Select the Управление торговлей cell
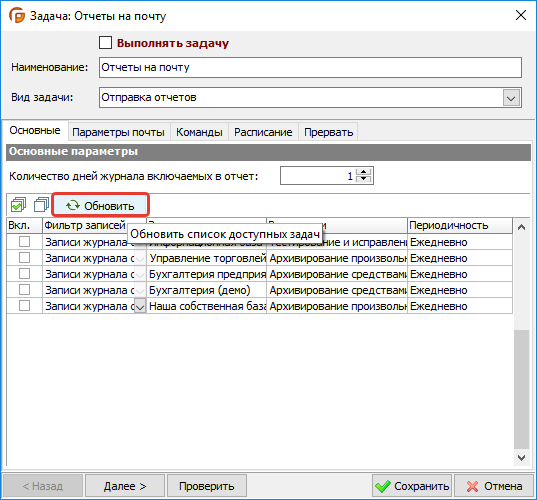 207,258
